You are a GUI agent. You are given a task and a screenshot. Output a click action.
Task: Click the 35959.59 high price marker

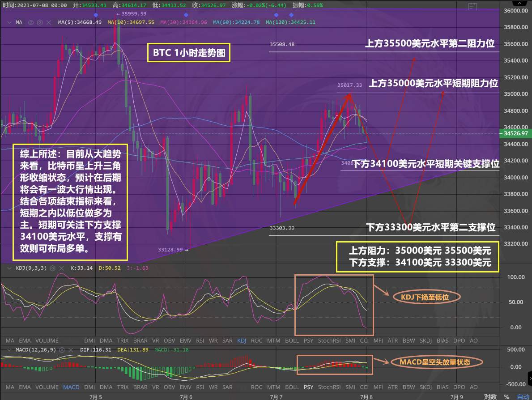tap(131, 14)
